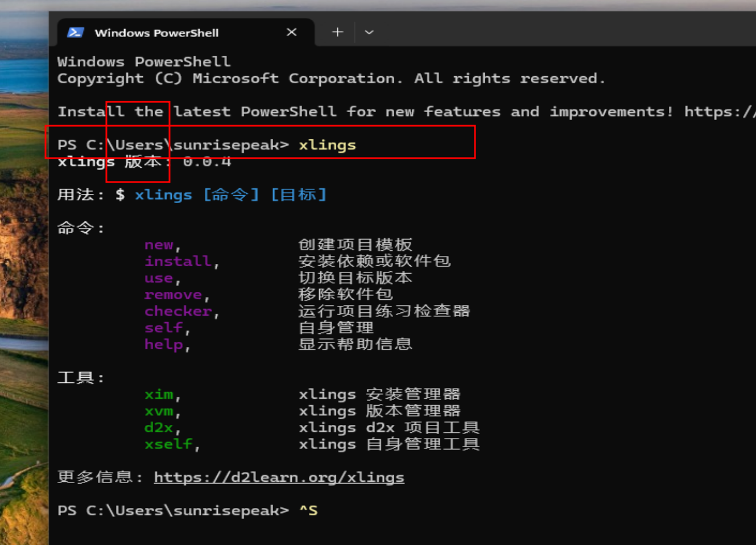Click the 'd2x,' tool entry
This screenshot has width=756, height=545.
tap(162, 427)
